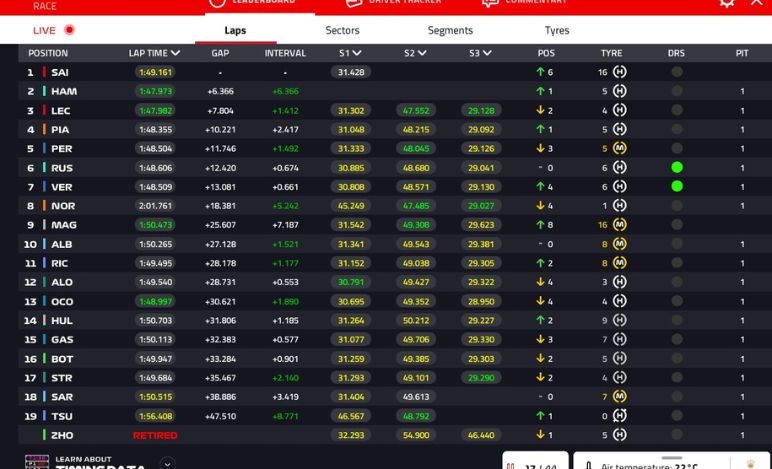Select the Segments tab
The image size is (772, 469).
tap(450, 30)
